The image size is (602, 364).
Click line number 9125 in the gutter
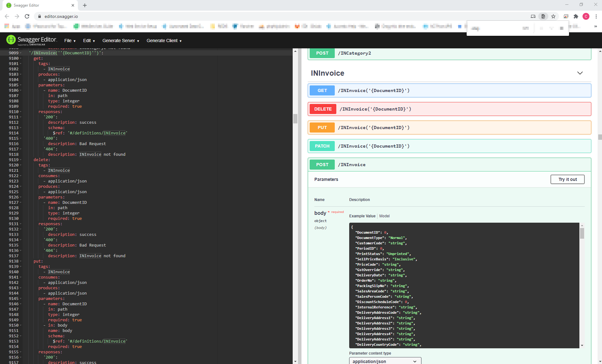(14, 192)
